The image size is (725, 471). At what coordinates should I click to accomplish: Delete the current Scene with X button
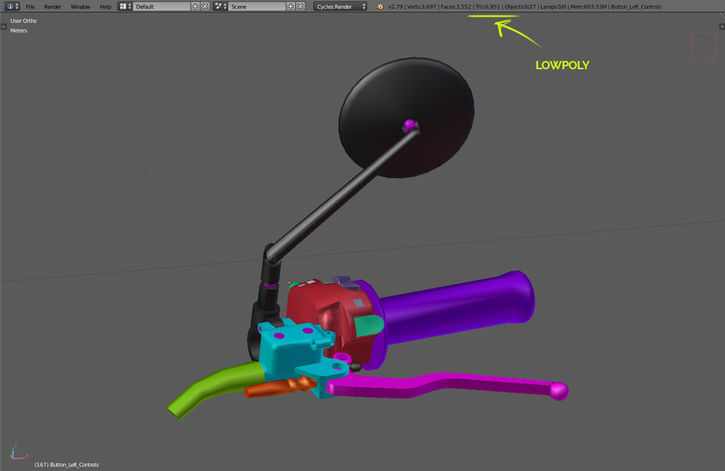tap(301, 6)
